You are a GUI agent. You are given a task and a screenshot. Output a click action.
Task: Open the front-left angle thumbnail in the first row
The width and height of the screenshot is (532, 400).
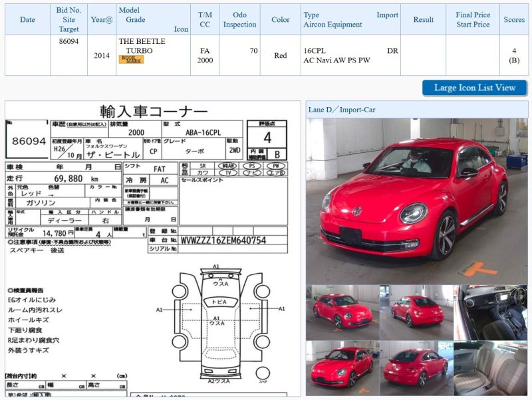pyautogui.click(x=342, y=312)
